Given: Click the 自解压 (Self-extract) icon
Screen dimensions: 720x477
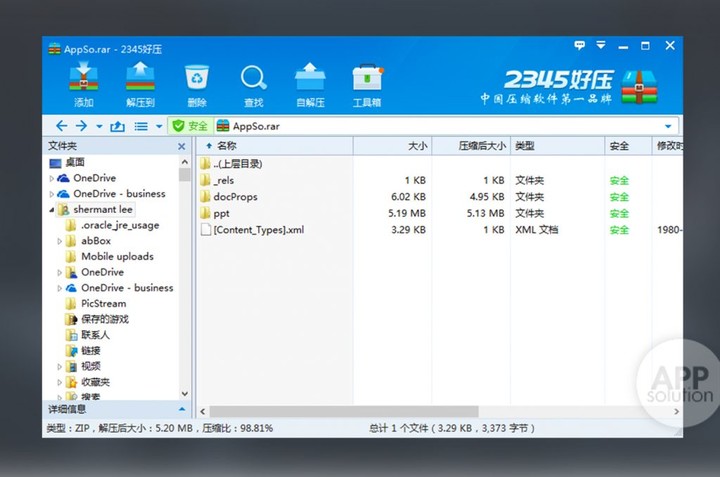Looking at the screenshot, I should [310, 76].
